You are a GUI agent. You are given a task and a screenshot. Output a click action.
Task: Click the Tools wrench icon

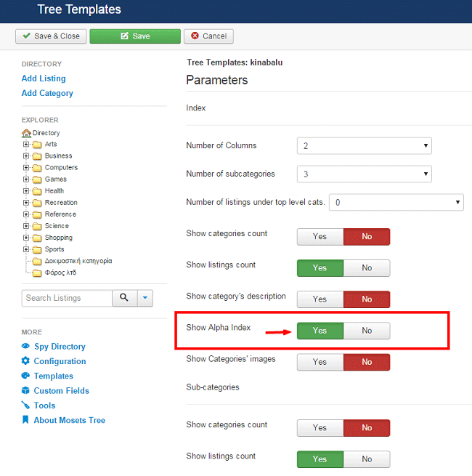point(25,405)
